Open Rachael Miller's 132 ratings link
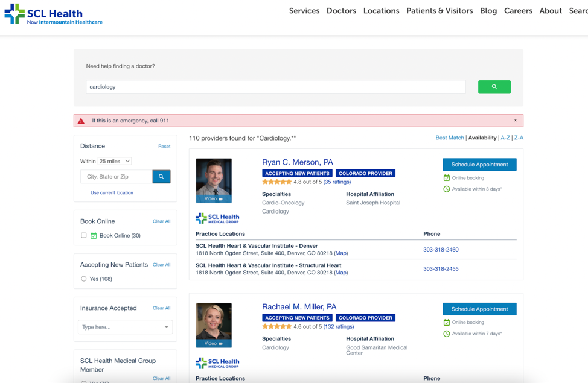The height and width of the screenshot is (383, 588). [339, 326]
